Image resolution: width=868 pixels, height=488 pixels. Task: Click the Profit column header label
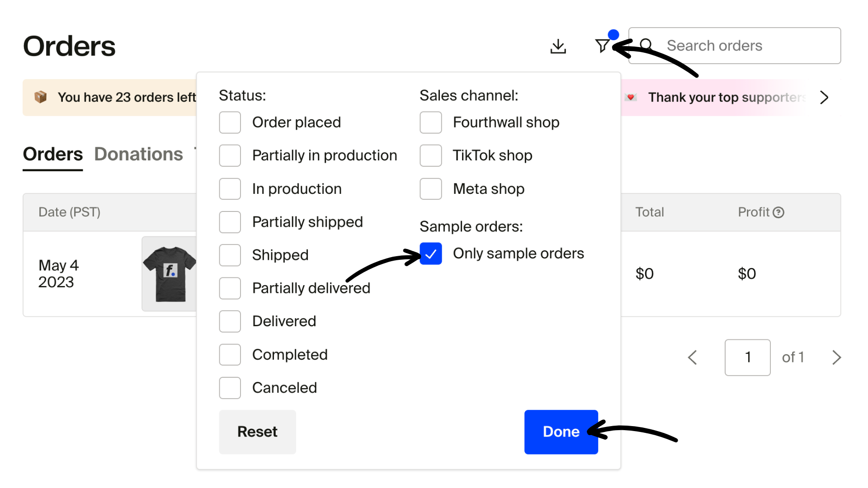pyautogui.click(x=754, y=212)
